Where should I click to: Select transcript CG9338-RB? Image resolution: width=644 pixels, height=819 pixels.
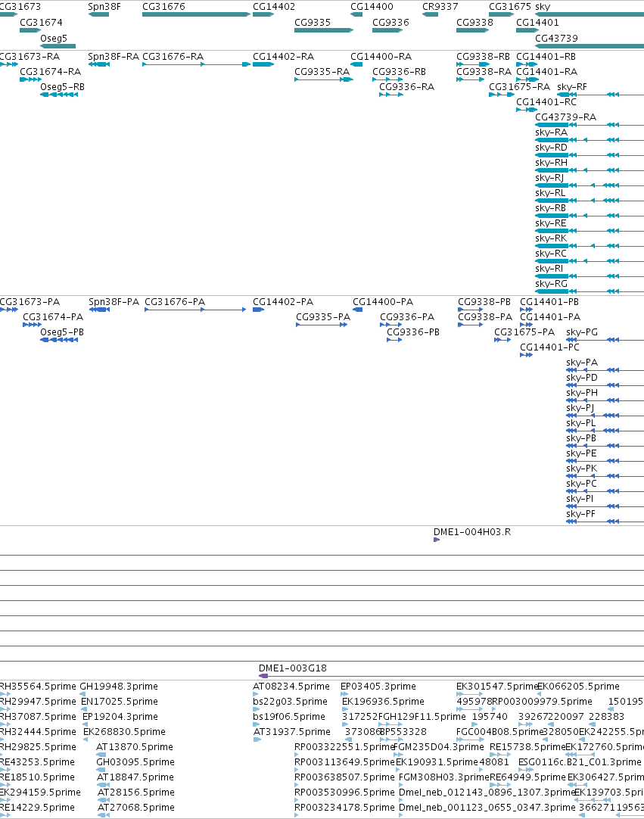(x=473, y=64)
